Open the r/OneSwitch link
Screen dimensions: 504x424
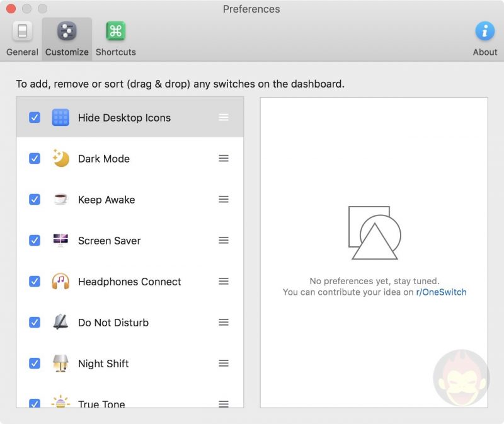(441, 292)
